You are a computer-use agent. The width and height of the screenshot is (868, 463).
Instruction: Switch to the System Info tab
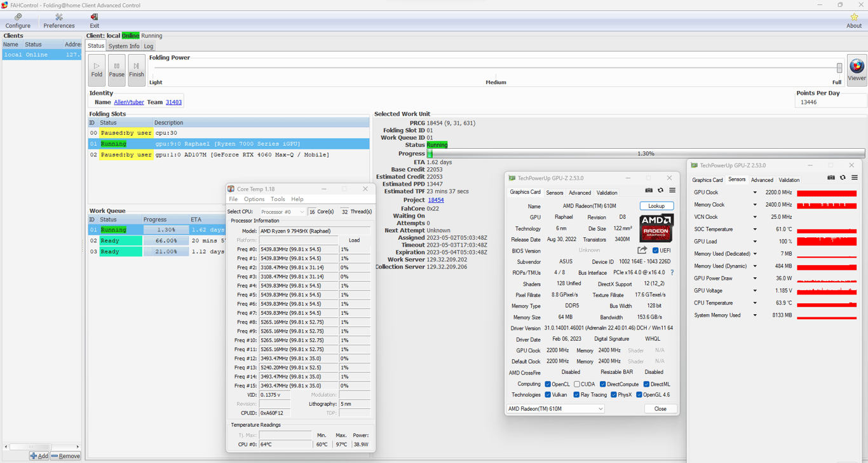pyautogui.click(x=124, y=46)
